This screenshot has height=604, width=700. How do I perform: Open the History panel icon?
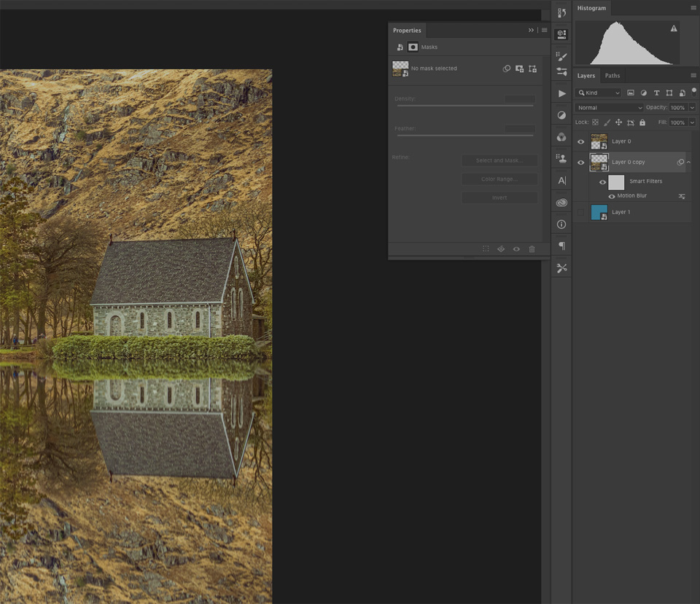(x=561, y=12)
